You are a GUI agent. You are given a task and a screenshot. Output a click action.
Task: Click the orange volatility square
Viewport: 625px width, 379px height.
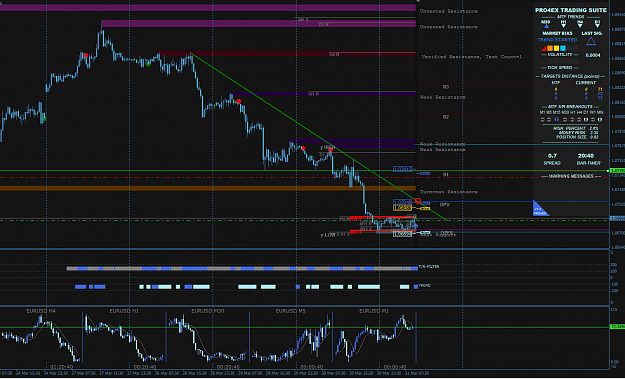[550, 48]
